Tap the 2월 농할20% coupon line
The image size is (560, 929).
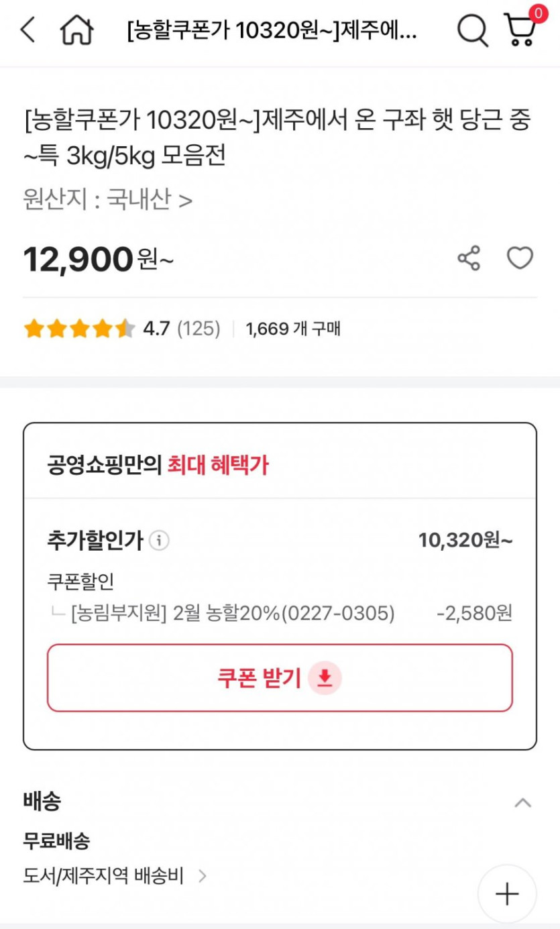click(x=233, y=613)
